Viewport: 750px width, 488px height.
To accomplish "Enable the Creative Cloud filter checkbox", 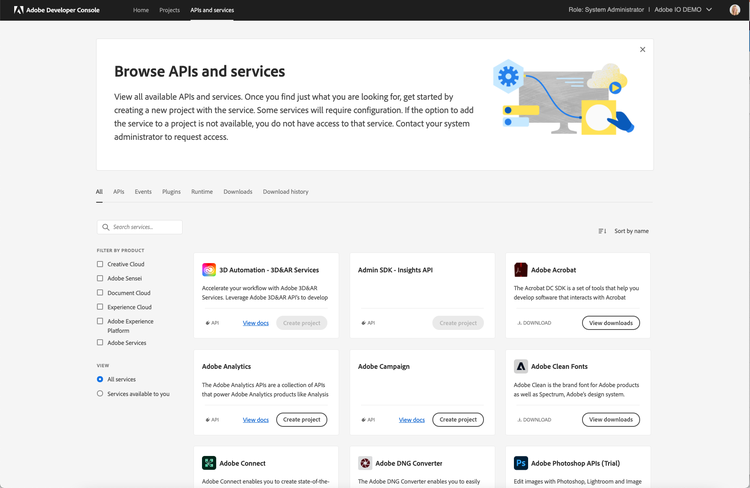I will coord(100,264).
